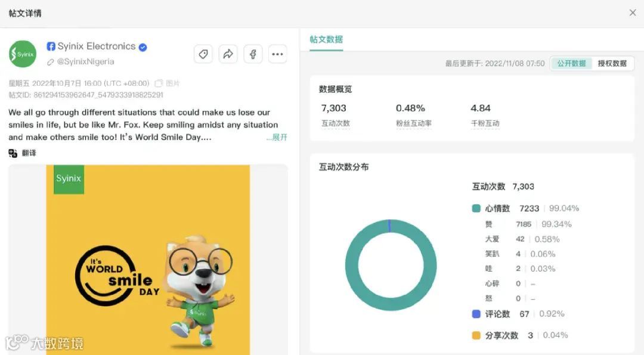This screenshot has width=644, height=355.
Task: Click the share arrow icon button
Action: [x=228, y=54]
